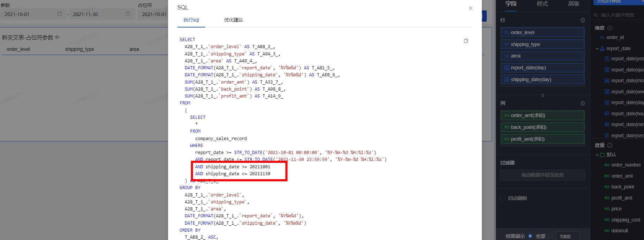The height and width of the screenshot is (240, 644).
Task: Click the swap rows and columns icon
Action: tap(543, 95)
